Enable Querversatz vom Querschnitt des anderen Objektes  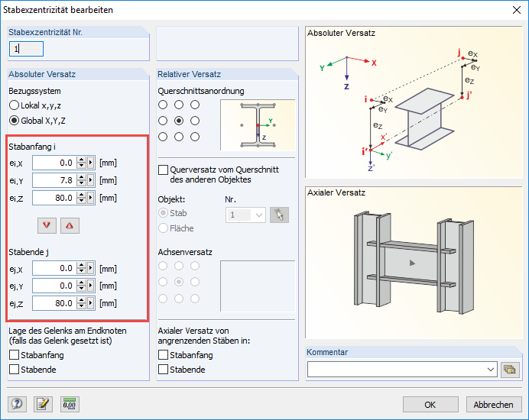click(164, 170)
